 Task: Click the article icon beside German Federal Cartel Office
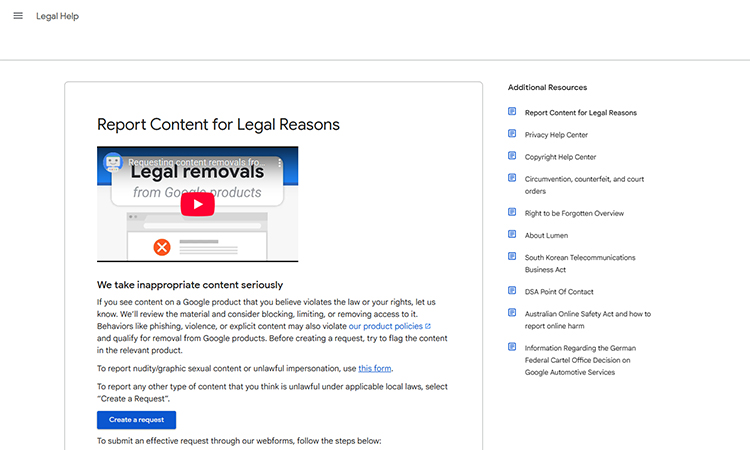tap(512, 347)
